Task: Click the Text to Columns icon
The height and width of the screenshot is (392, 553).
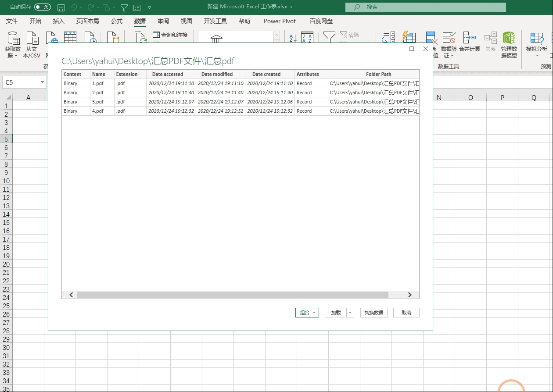Action: coord(388,37)
